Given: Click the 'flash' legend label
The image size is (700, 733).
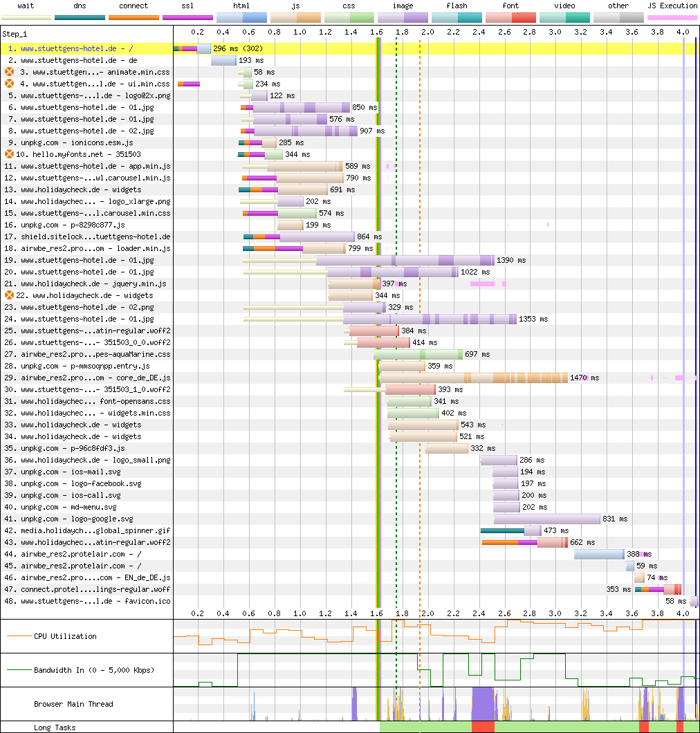Looking at the screenshot, I should point(457,6).
